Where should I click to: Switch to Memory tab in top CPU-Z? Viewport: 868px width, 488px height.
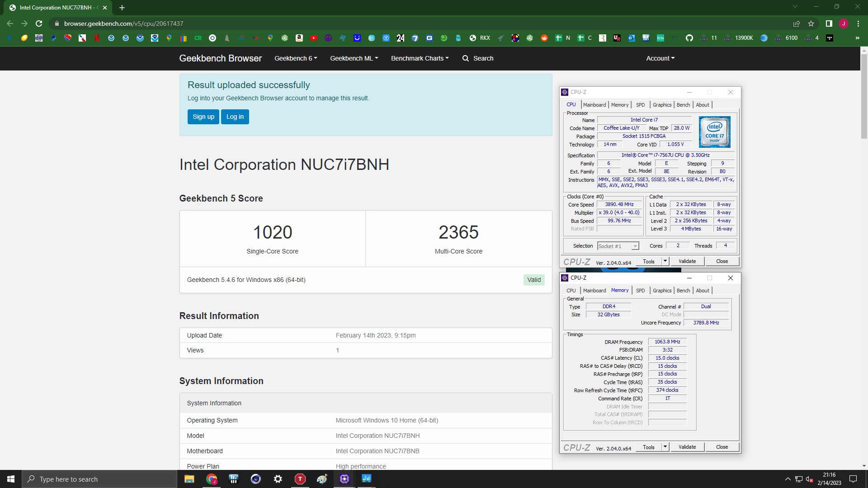(x=619, y=105)
